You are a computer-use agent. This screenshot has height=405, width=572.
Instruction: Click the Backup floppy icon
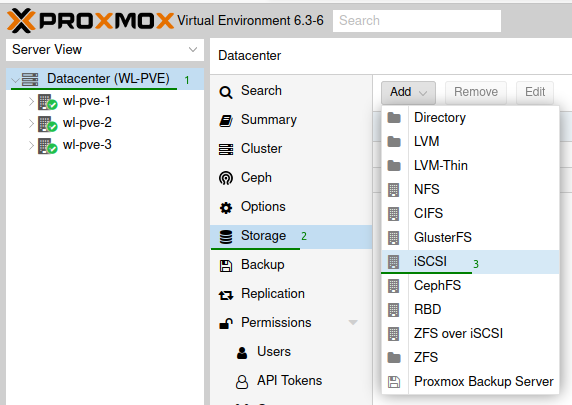[x=226, y=266]
